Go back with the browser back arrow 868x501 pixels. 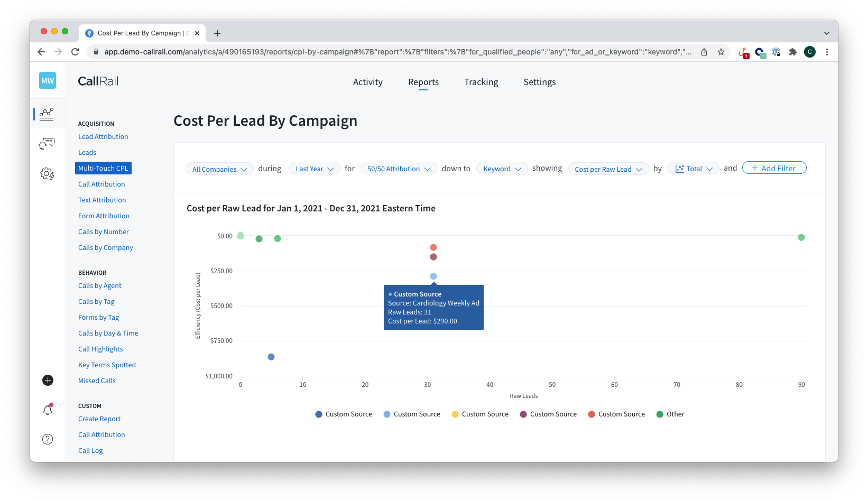pyautogui.click(x=41, y=52)
